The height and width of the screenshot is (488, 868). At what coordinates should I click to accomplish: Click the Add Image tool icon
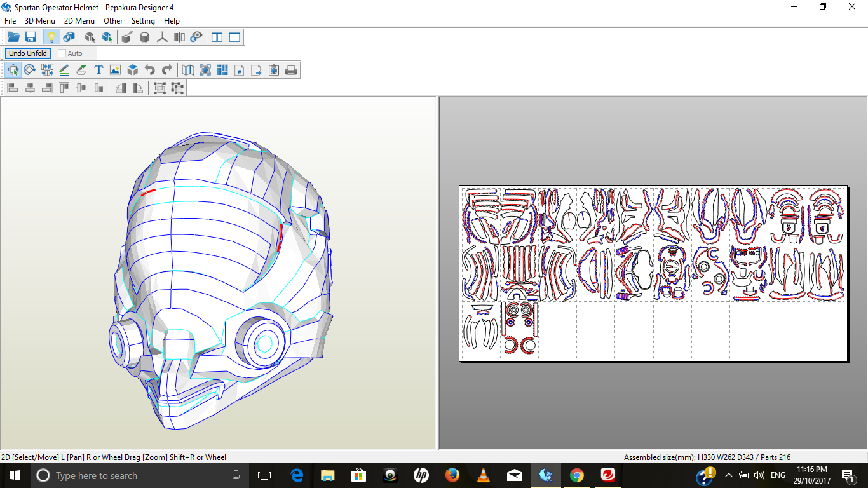[x=115, y=70]
